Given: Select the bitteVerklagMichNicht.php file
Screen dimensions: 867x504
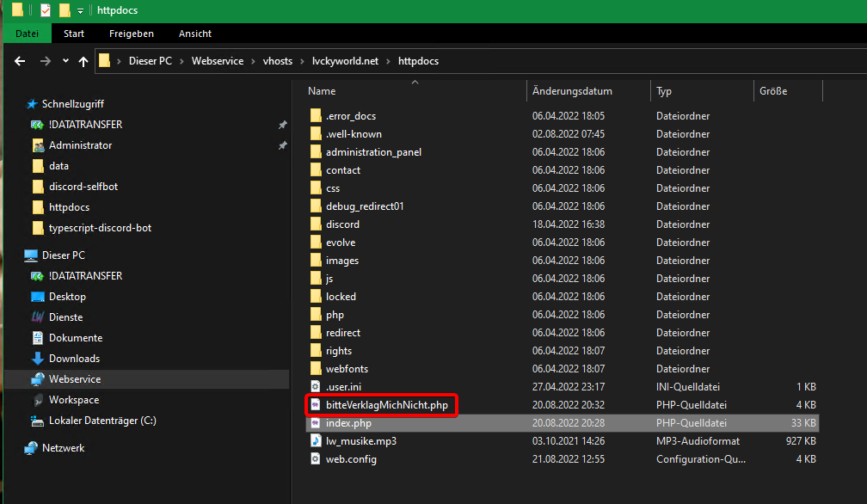Looking at the screenshot, I should coord(386,405).
